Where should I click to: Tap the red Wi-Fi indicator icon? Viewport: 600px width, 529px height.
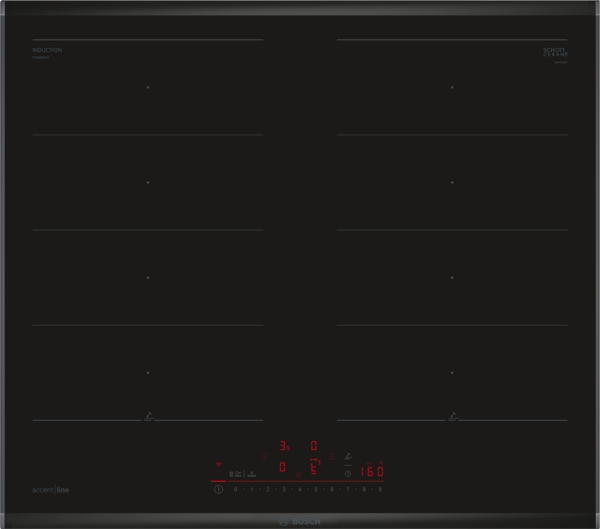(218, 464)
